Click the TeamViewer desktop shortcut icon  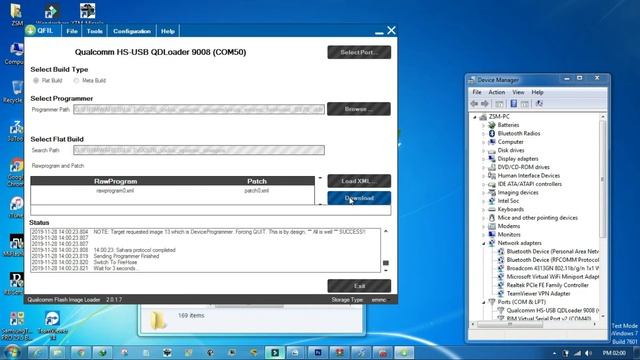(52, 318)
